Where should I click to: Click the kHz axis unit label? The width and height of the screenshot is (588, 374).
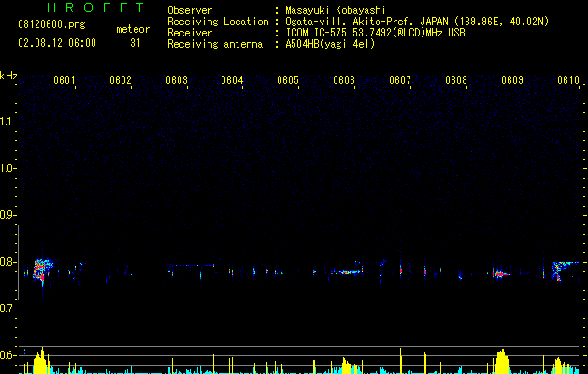point(8,76)
